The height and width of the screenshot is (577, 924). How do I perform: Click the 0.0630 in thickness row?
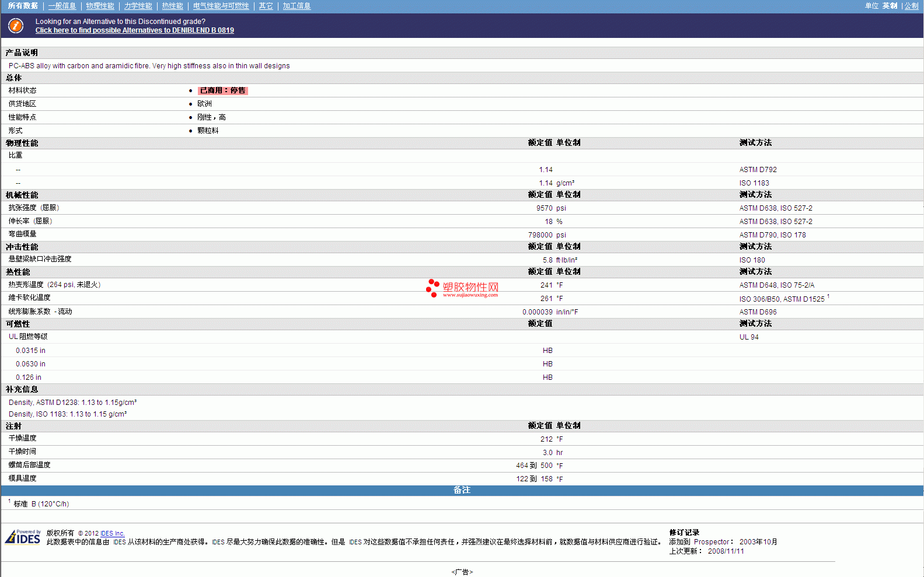30,364
